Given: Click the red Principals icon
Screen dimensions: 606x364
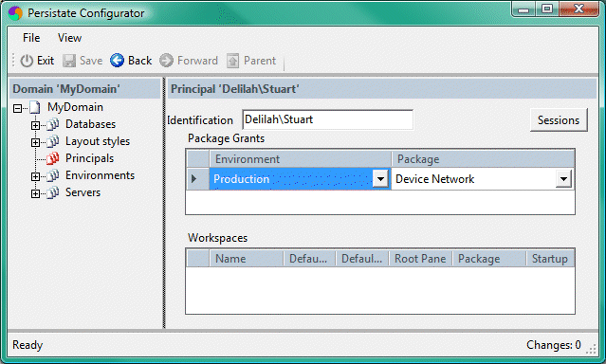Looking at the screenshot, I should click(53, 158).
